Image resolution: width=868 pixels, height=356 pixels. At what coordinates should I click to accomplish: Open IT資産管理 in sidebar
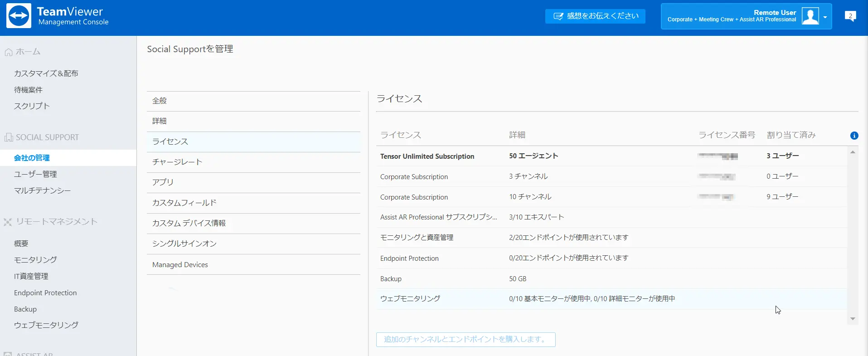pyautogui.click(x=31, y=276)
